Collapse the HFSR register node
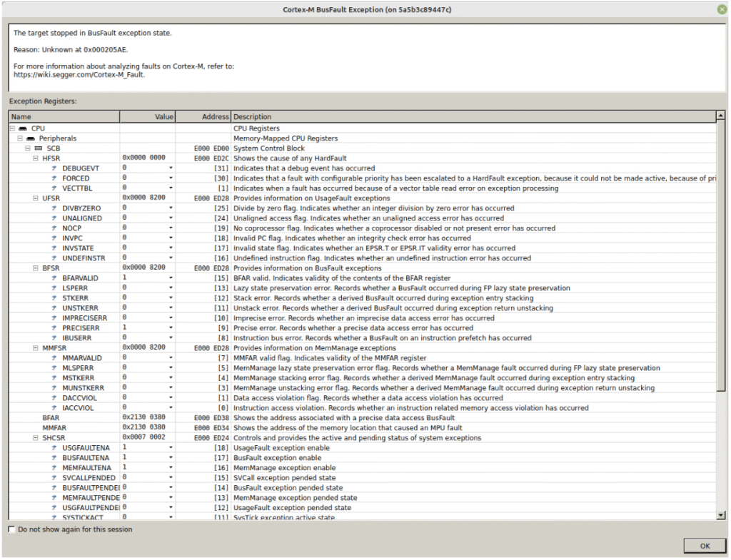731x560 pixels. 36,158
